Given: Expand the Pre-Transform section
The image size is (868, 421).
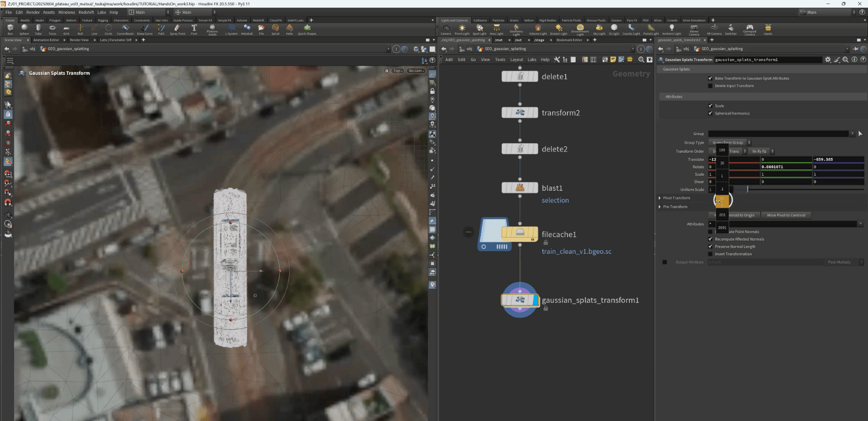Looking at the screenshot, I should pyautogui.click(x=660, y=207).
